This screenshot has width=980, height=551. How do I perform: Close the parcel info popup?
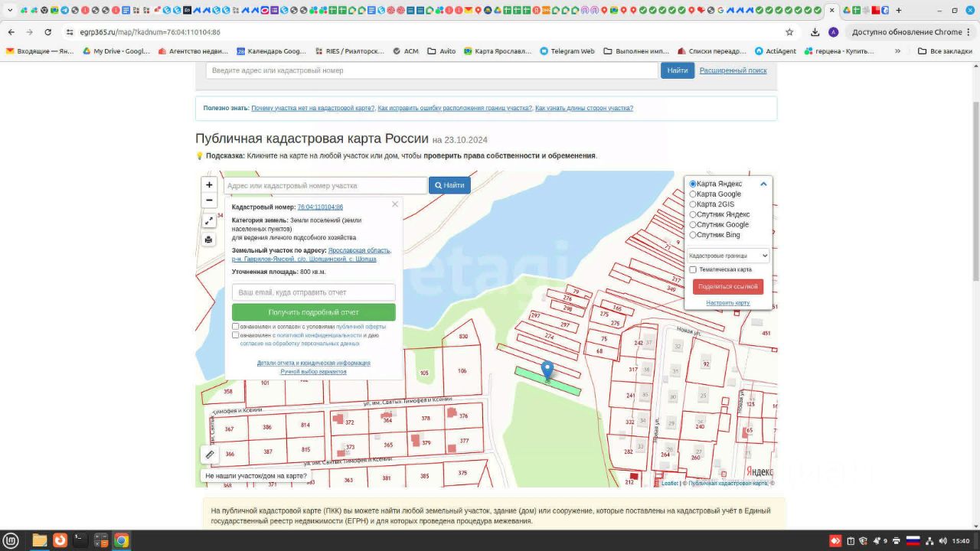pos(395,204)
